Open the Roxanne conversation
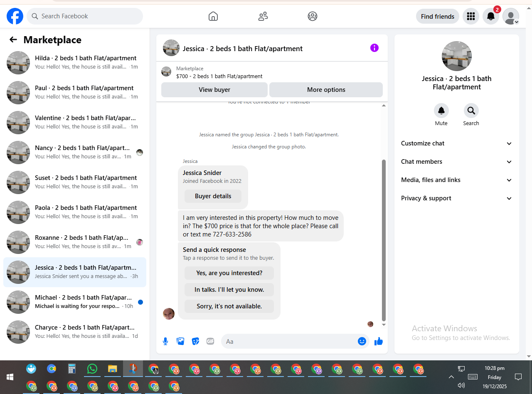 pyautogui.click(x=75, y=242)
